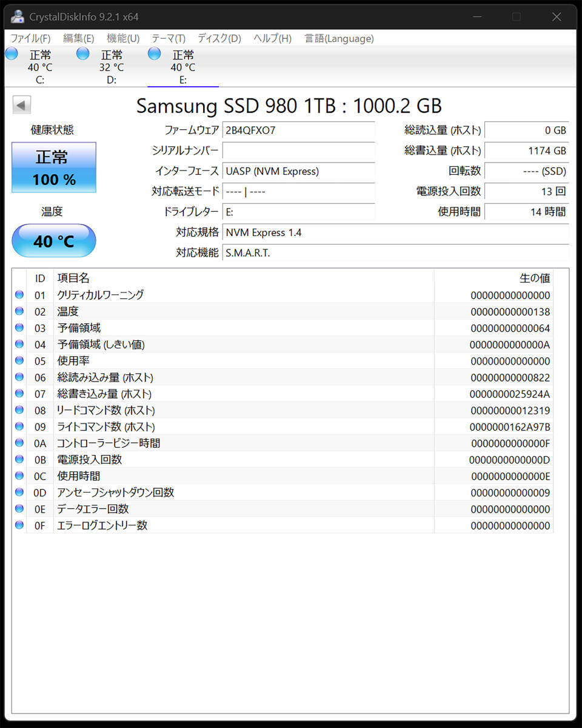
Task: Click the 正常 100 % health status button
Action: (54, 167)
